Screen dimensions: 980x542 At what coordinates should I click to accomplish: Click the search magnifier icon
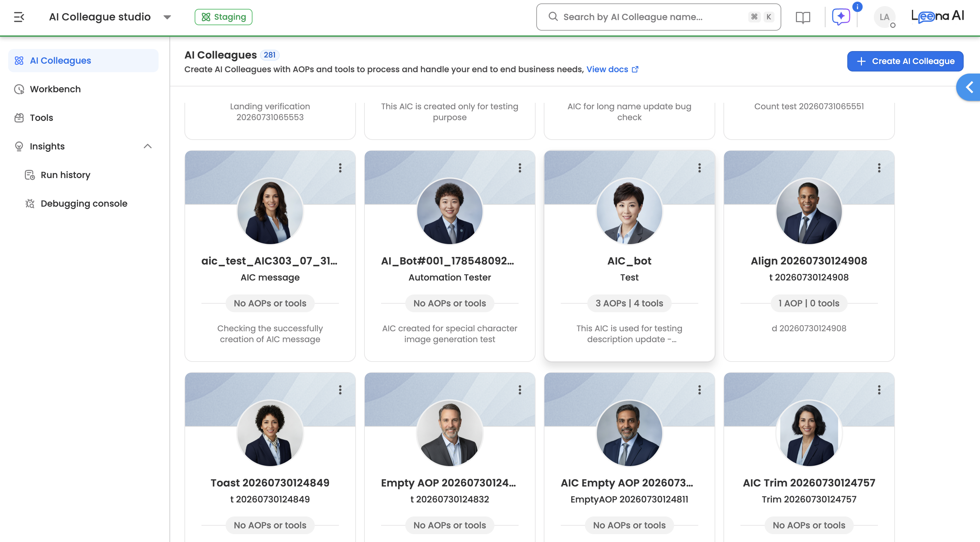pyautogui.click(x=553, y=16)
